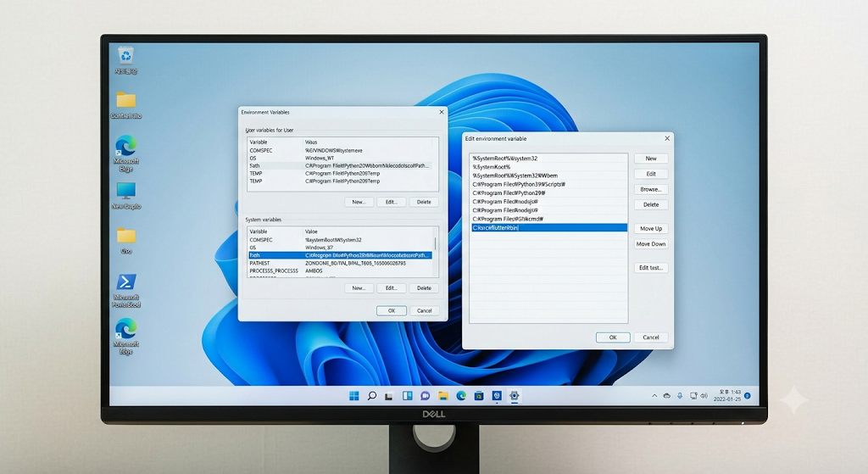
Task: Select the Path row in User variables
Action: 339,165
